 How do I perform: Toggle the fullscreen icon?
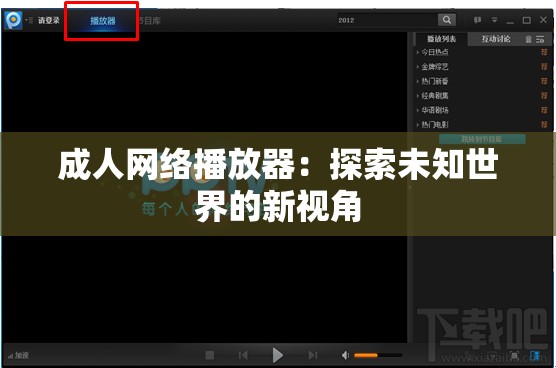point(514,355)
